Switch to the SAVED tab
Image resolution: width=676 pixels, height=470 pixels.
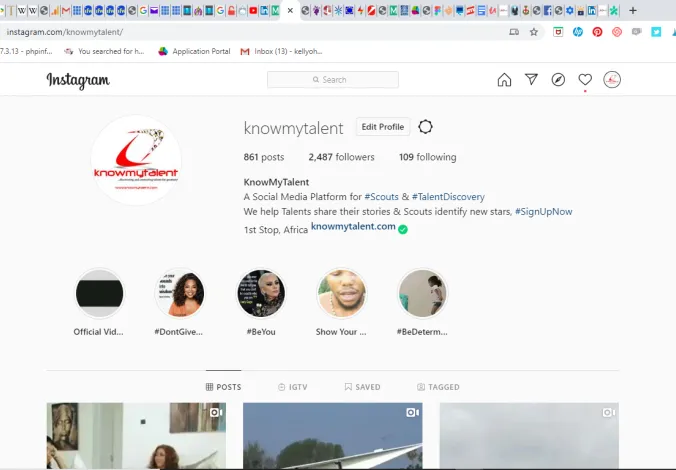pyautogui.click(x=363, y=387)
